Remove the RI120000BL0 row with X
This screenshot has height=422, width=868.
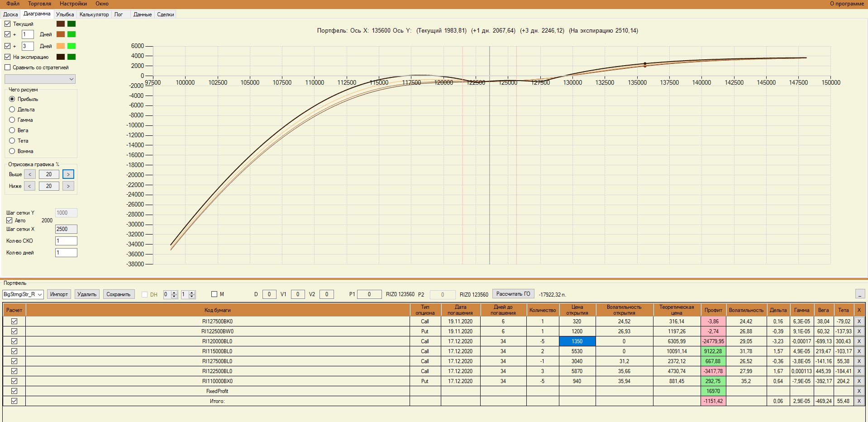pos(859,341)
